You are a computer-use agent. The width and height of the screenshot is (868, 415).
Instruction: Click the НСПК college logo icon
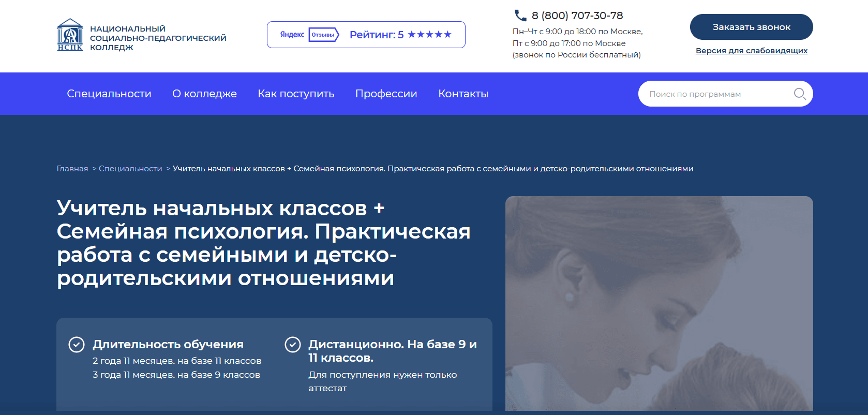[x=70, y=35]
